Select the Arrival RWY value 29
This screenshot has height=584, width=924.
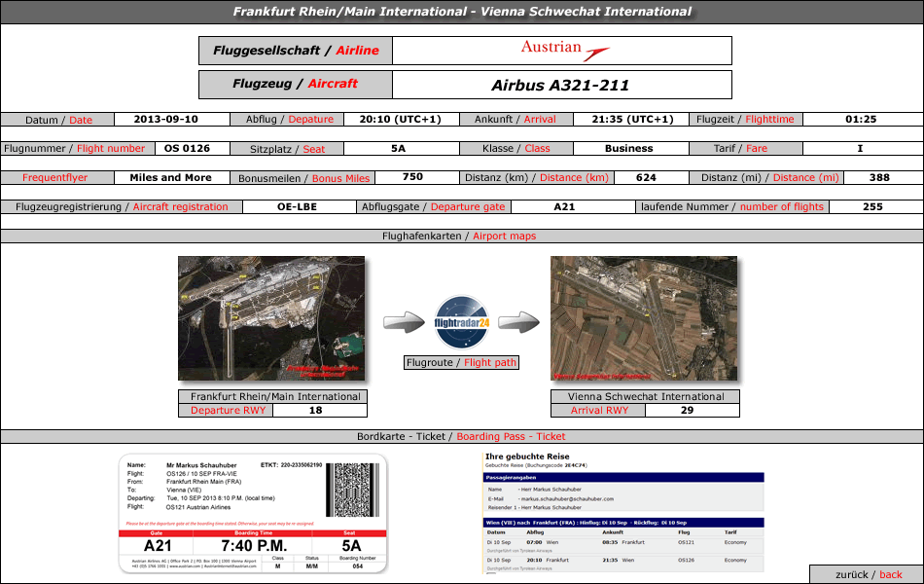coord(686,411)
